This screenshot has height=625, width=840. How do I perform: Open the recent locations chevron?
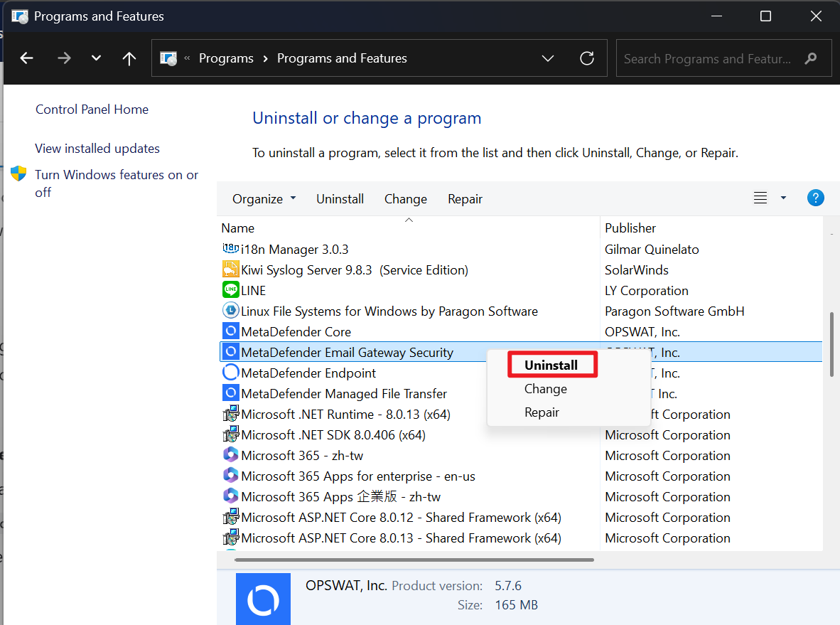96,58
